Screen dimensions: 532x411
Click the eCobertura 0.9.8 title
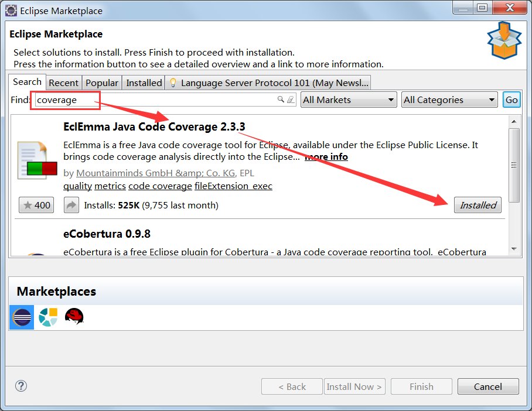click(107, 234)
